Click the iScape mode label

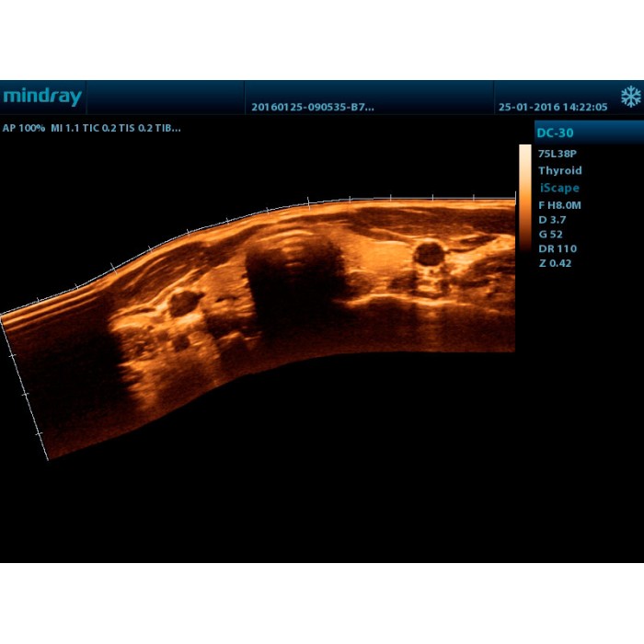559,188
